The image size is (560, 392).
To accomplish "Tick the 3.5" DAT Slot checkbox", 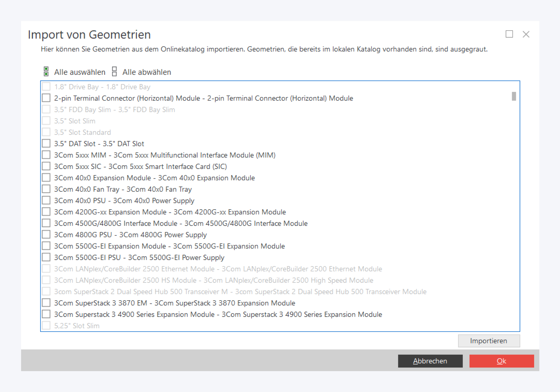I will (46, 143).
